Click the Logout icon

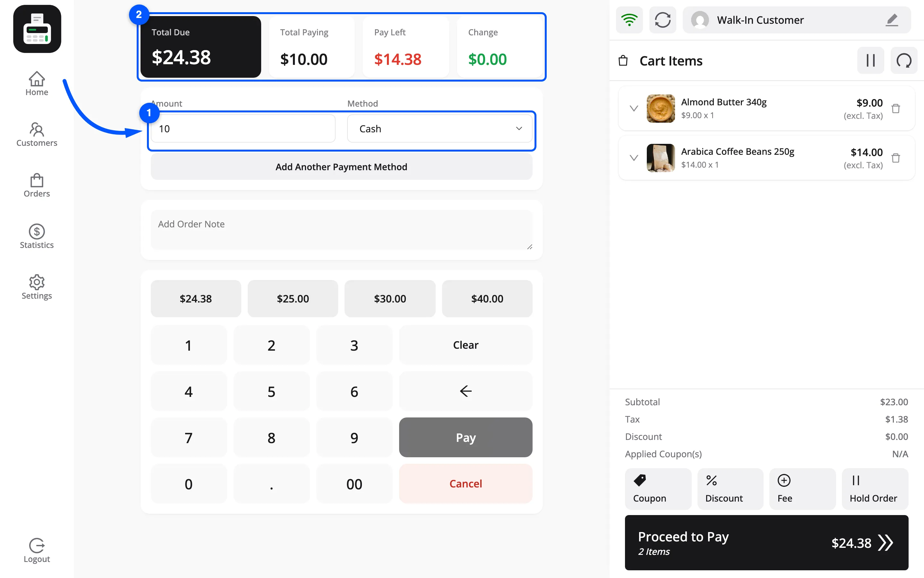[x=37, y=546]
